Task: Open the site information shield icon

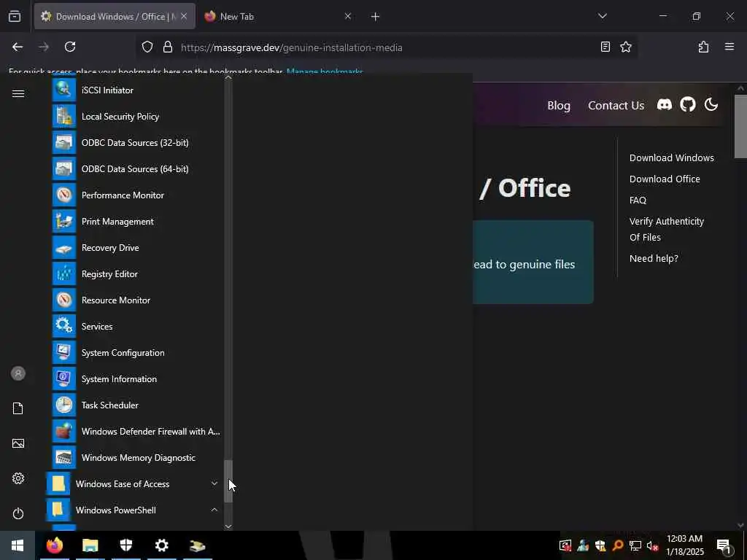Action: click(147, 47)
